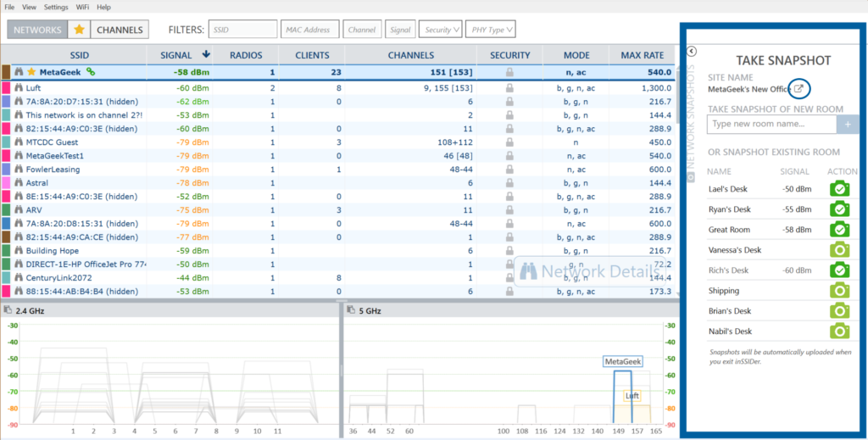Open site link icon next to MetaGeek's New Office
868x440 pixels.
[x=798, y=88]
